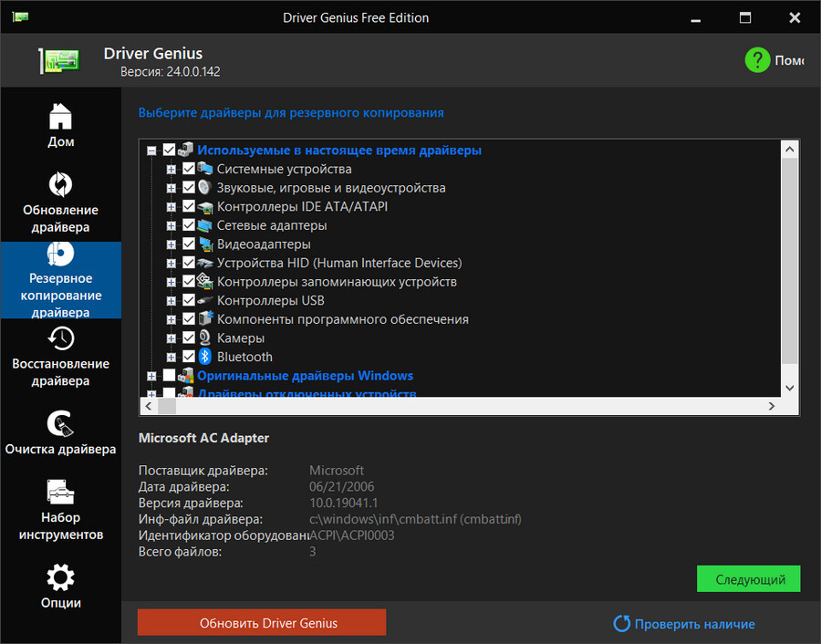
Task: Click the vertical scrollbar thumb of driver tree
Action: [x=790, y=260]
